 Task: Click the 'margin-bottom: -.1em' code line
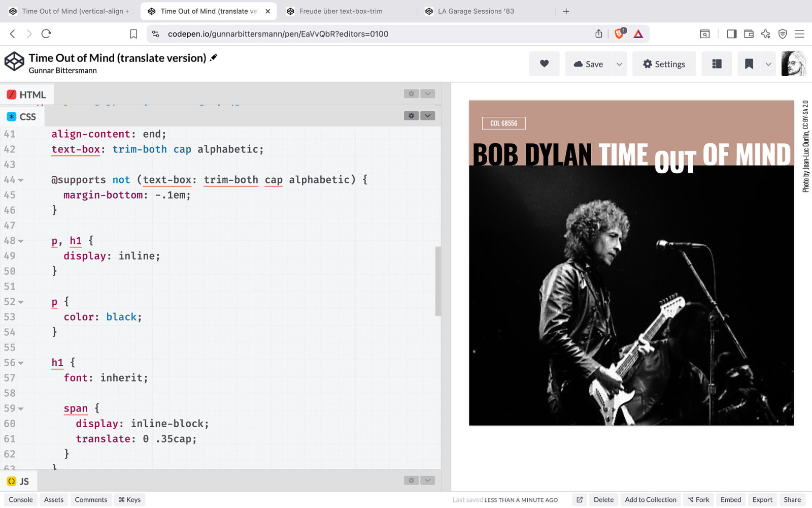(x=127, y=195)
